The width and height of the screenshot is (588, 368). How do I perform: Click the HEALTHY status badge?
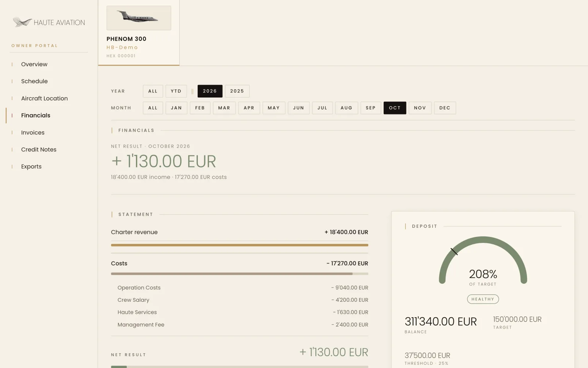click(483, 299)
